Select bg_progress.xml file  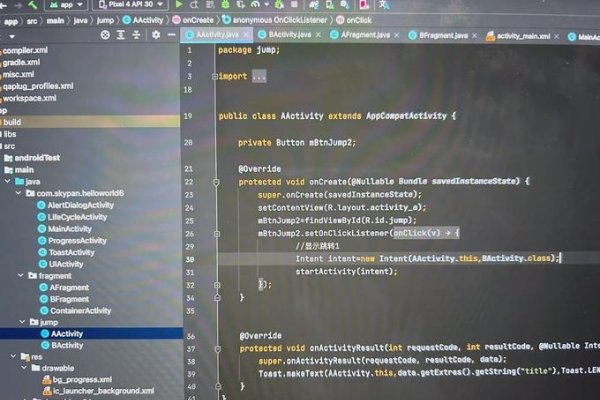[82, 380]
